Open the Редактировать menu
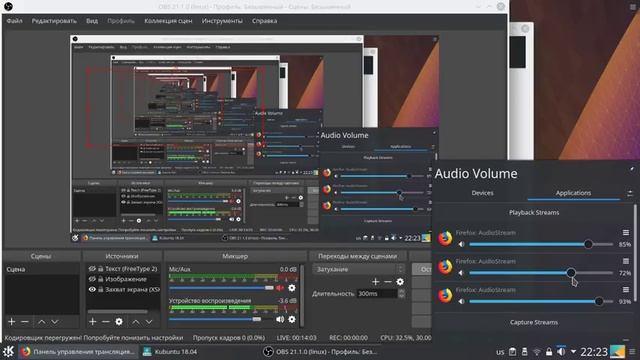Screen dimensions: 640x360 click(x=54, y=21)
